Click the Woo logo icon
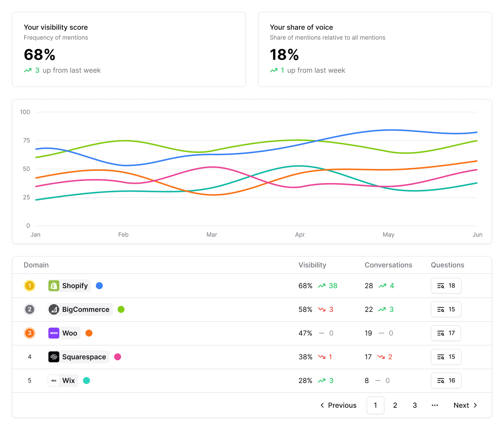The image size is (504, 430). [x=54, y=333]
